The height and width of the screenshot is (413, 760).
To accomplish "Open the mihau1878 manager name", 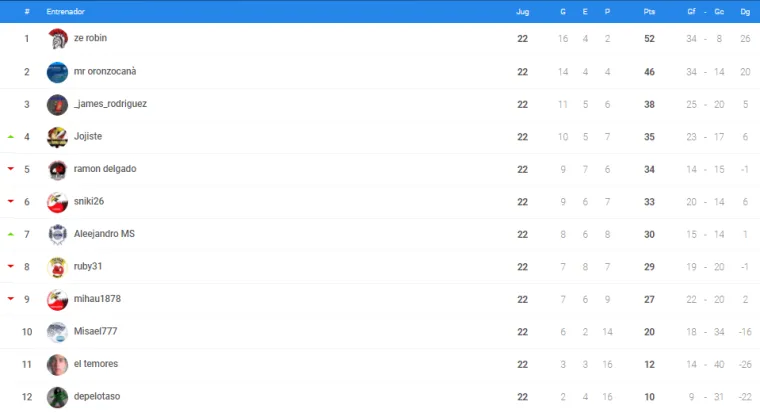I will coord(97,299).
